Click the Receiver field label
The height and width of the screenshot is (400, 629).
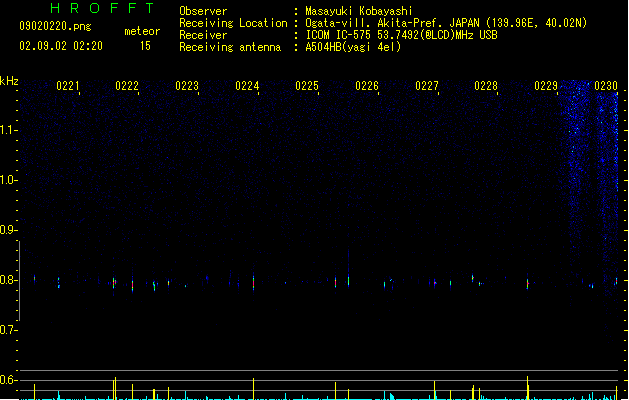pyautogui.click(x=203, y=35)
